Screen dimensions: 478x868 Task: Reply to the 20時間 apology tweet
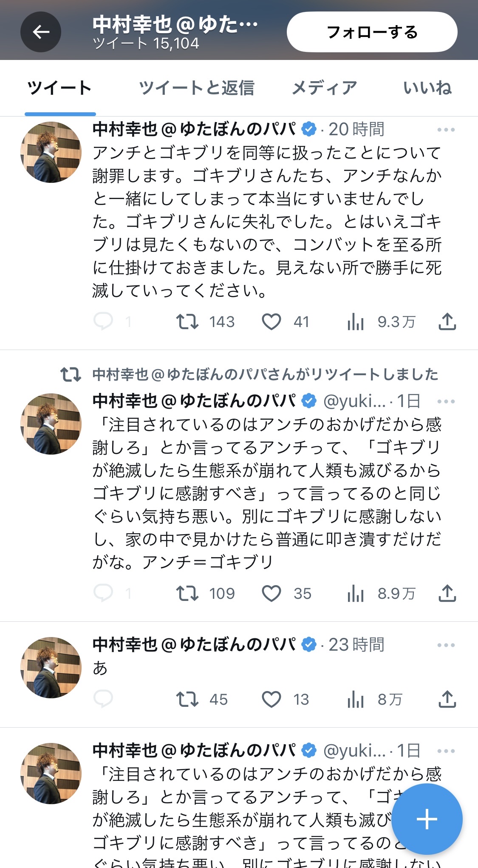(x=103, y=322)
